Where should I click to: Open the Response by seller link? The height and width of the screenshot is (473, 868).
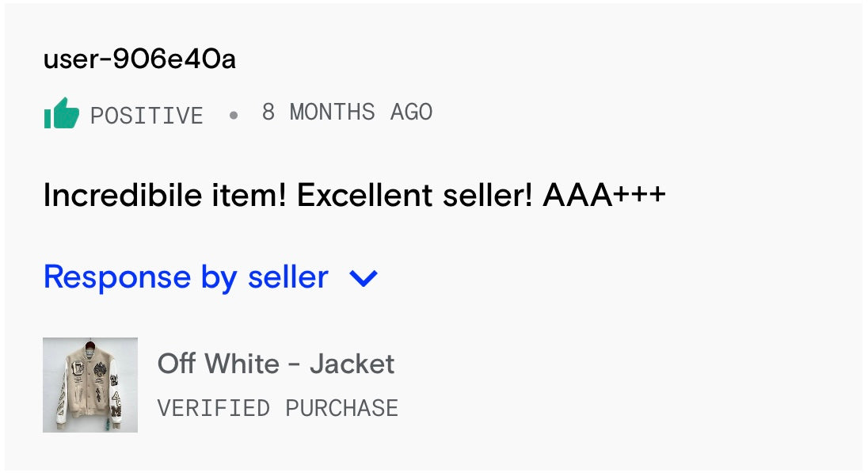[x=185, y=277]
